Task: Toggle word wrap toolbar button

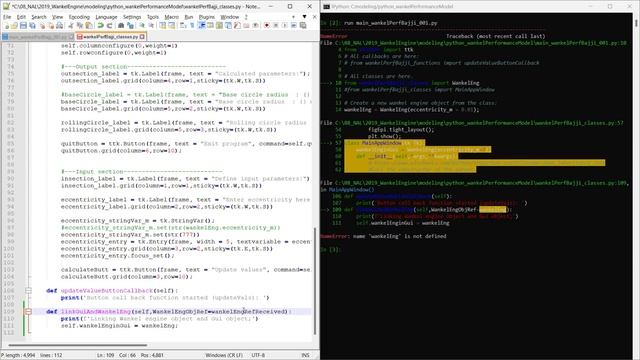Action: 183,25
